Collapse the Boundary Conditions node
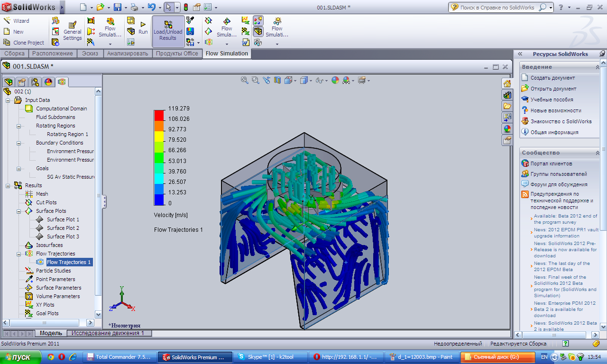The image size is (607, 364). tap(18, 143)
